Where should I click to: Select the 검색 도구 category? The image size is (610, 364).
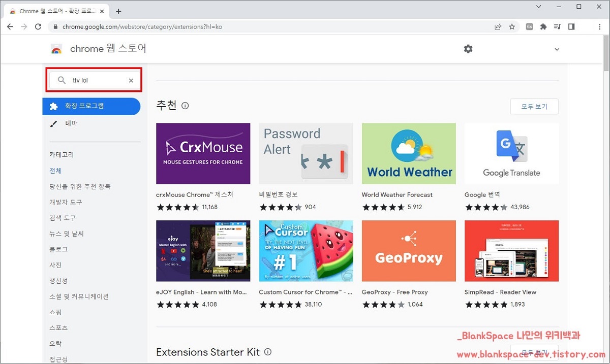(63, 218)
